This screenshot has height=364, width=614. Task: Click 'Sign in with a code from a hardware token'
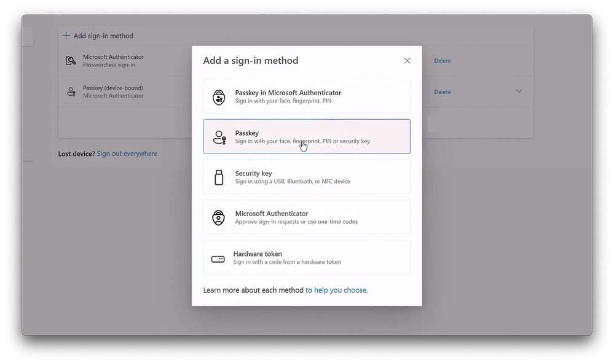[287, 262]
